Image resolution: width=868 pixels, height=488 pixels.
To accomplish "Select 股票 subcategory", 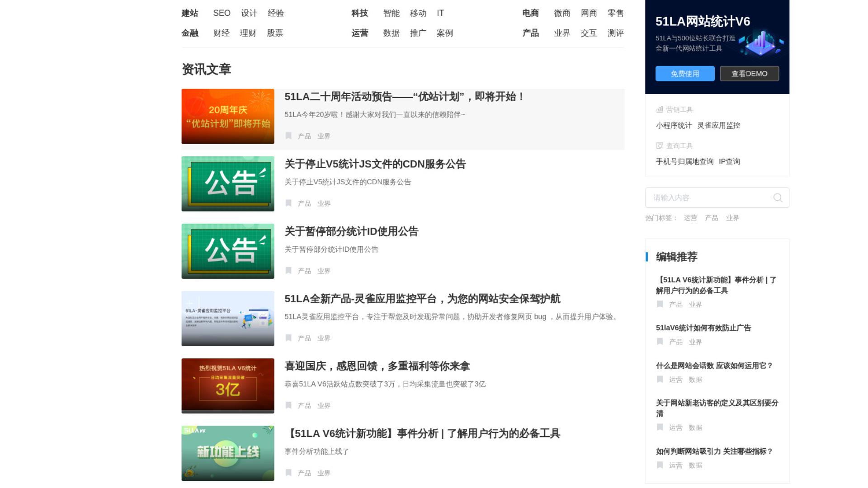I will point(275,33).
